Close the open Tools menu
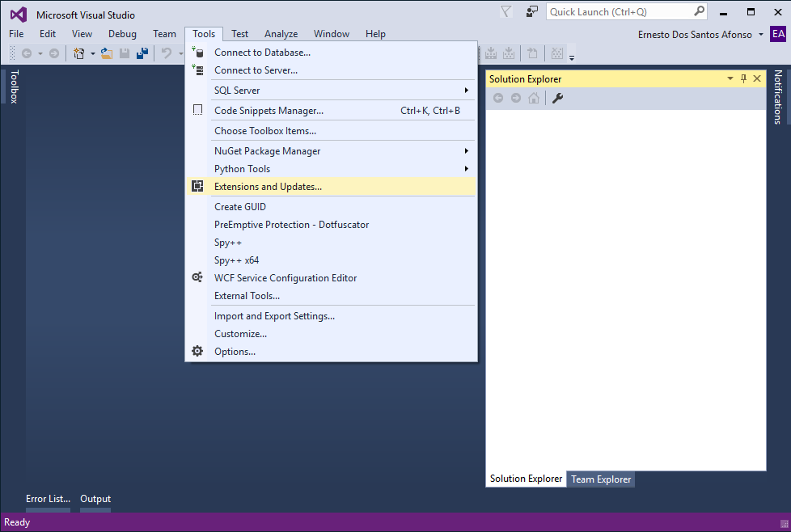The height and width of the screenshot is (532, 791). click(204, 34)
